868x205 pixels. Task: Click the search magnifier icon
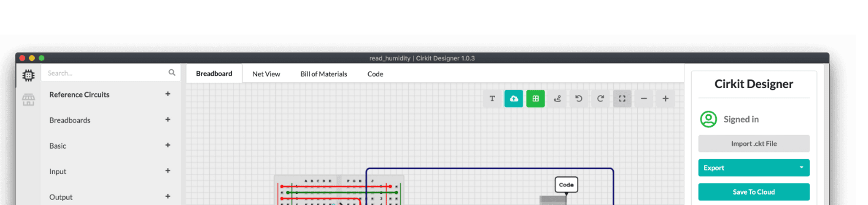click(172, 72)
